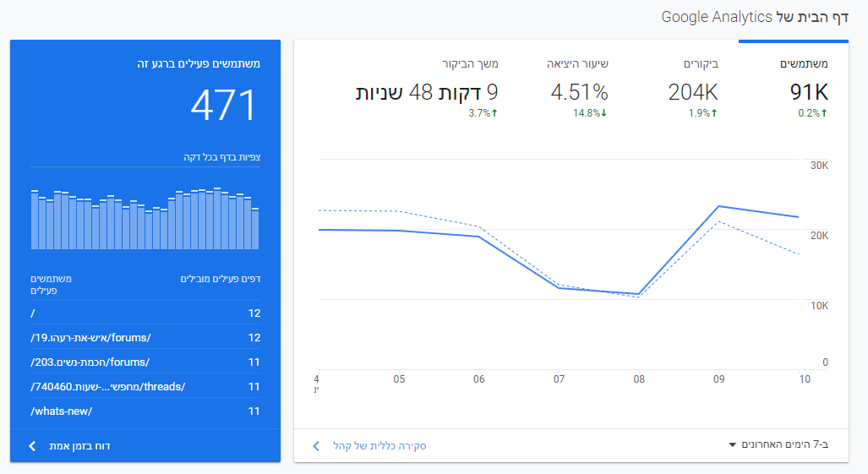Select the '/' top active page row
Viewport: 868px width, 474px height.
coord(145,313)
